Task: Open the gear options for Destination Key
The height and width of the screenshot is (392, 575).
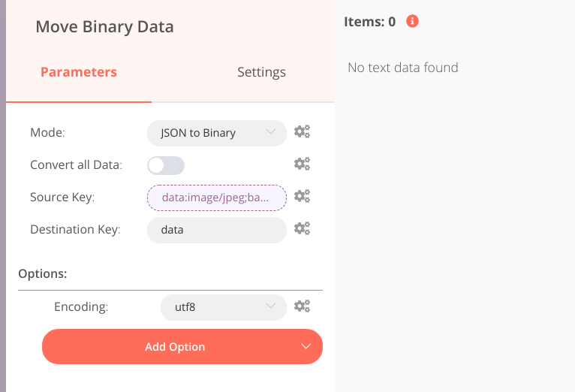Action: point(302,228)
